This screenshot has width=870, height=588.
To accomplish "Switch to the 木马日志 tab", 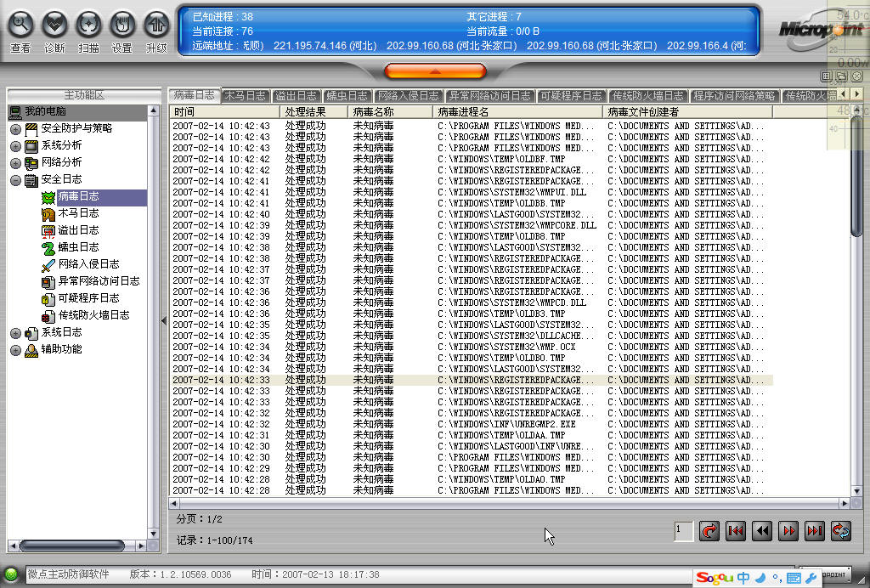I will [246, 96].
